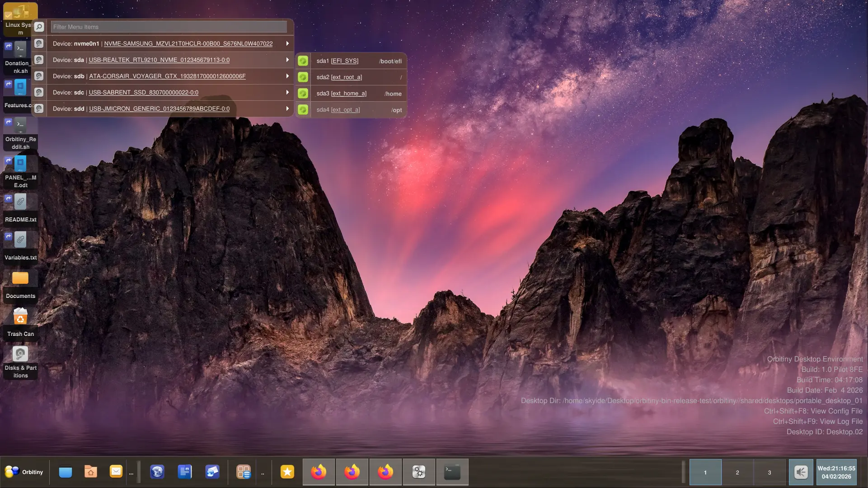Expand the sdb Corsair Voyager submenu
The width and height of the screenshot is (868, 488).
click(x=287, y=76)
